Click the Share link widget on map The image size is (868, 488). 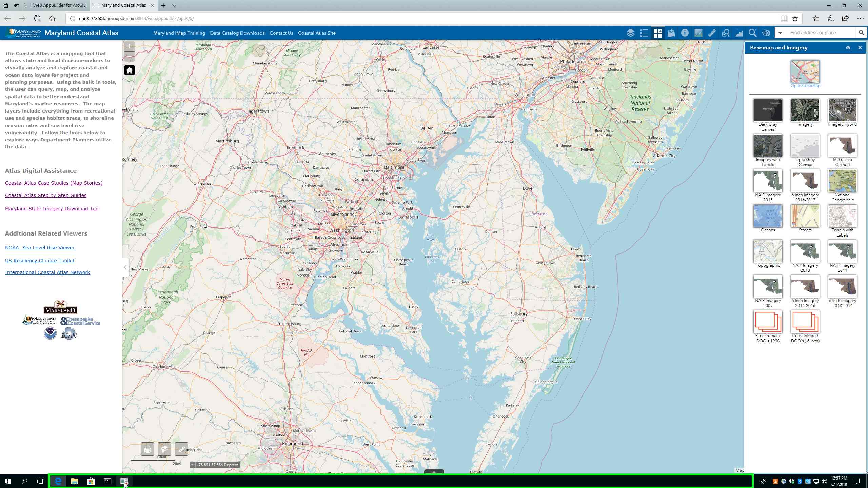click(181, 449)
